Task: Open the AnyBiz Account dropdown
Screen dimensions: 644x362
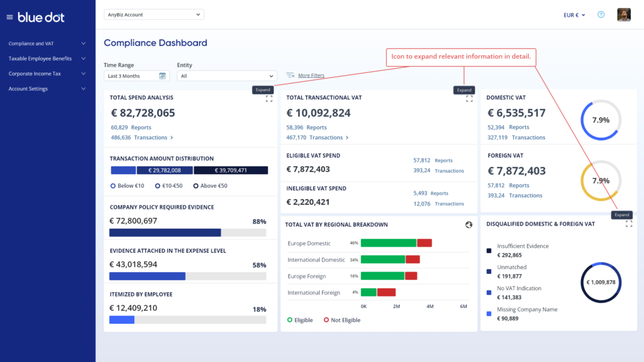Action: pos(153,14)
